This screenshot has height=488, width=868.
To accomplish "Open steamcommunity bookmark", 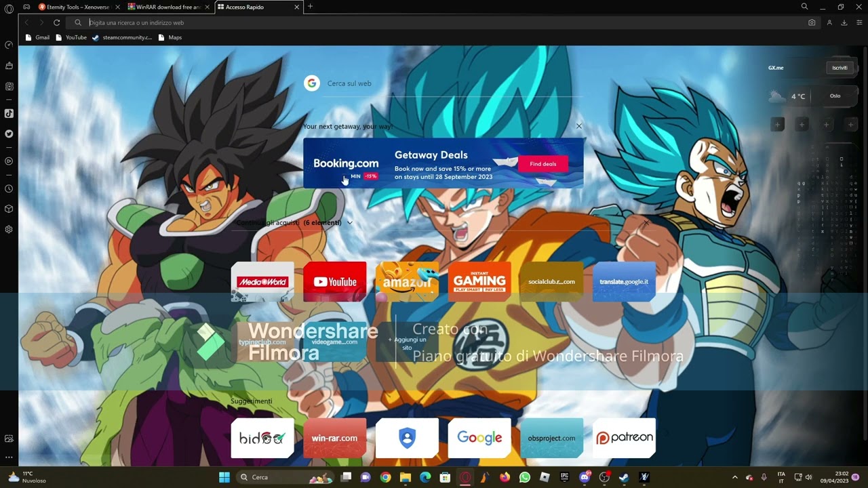I will click(122, 37).
